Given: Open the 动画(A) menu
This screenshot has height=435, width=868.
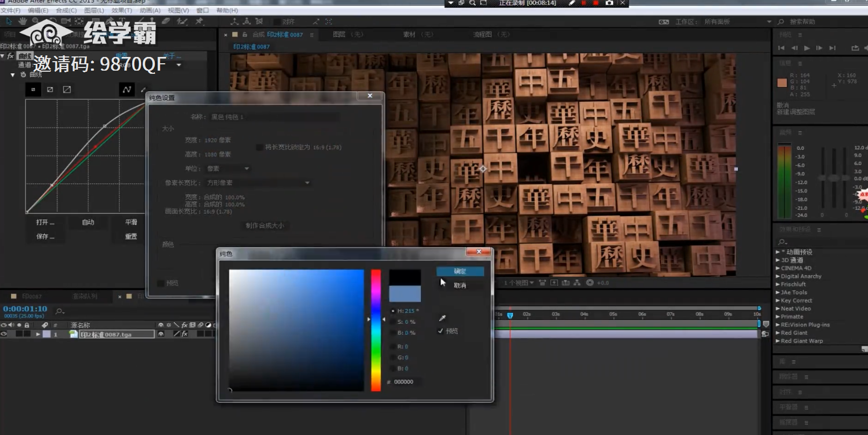Looking at the screenshot, I should click(150, 10).
